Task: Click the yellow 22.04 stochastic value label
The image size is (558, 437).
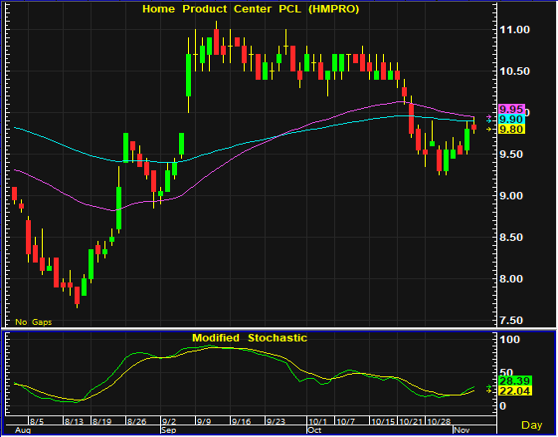Action: point(515,391)
